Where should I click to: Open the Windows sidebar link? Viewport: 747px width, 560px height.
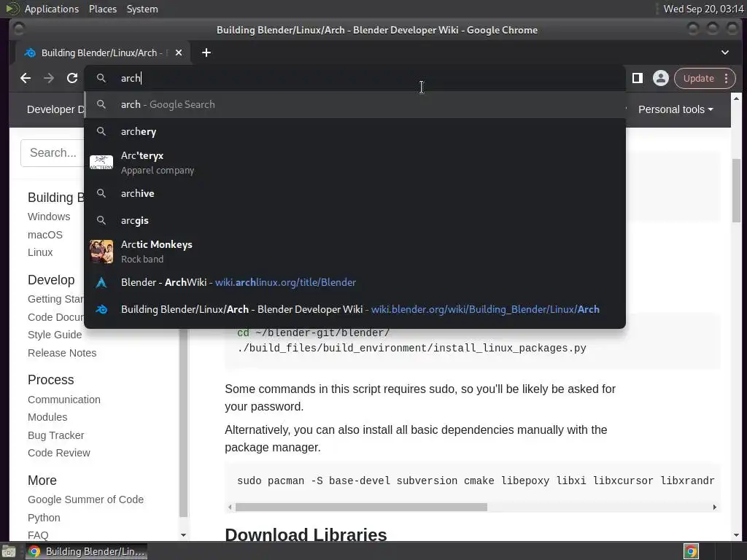point(49,217)
